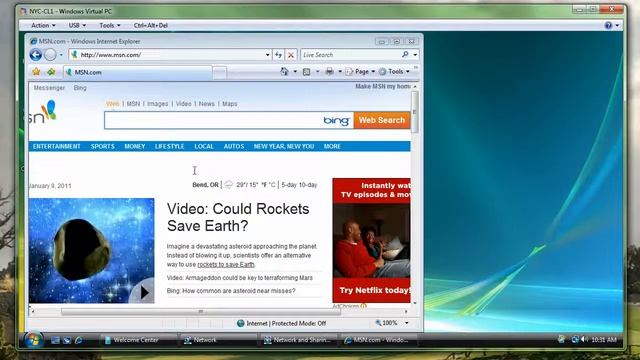
Task: Click the Virtual PC help icon
Action: pyautogui.click(x=608, y=25)
